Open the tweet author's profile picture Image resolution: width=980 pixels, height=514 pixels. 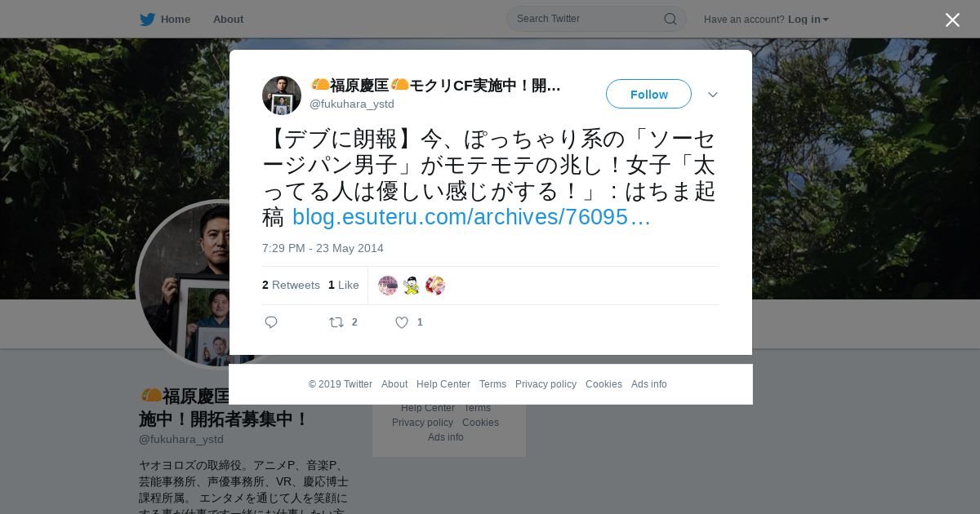click(x=282, y=95)
